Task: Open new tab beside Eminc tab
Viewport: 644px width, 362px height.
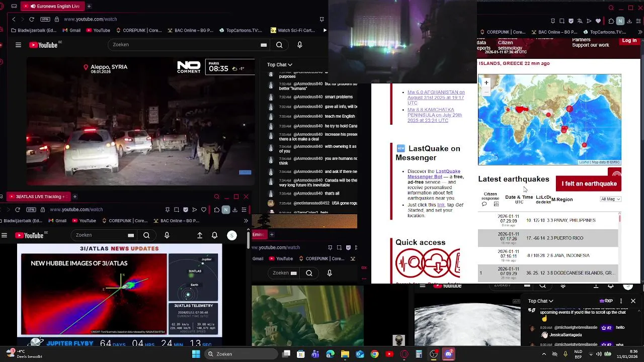Action: (x=272, y=234)
